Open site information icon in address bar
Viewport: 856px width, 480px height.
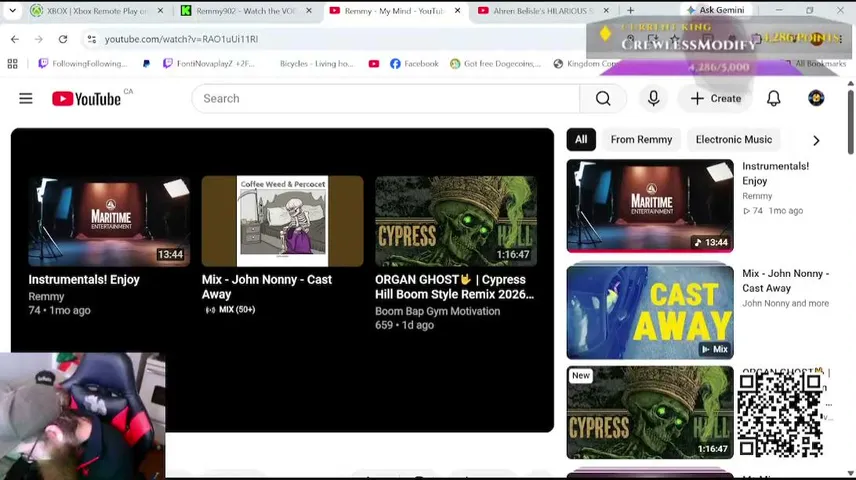click(92, 39)
